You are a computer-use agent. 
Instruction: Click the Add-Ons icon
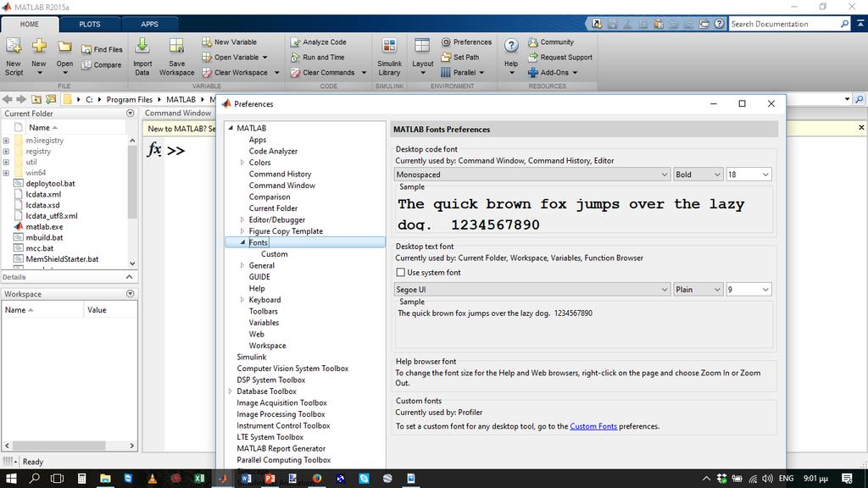click(533, 73)
